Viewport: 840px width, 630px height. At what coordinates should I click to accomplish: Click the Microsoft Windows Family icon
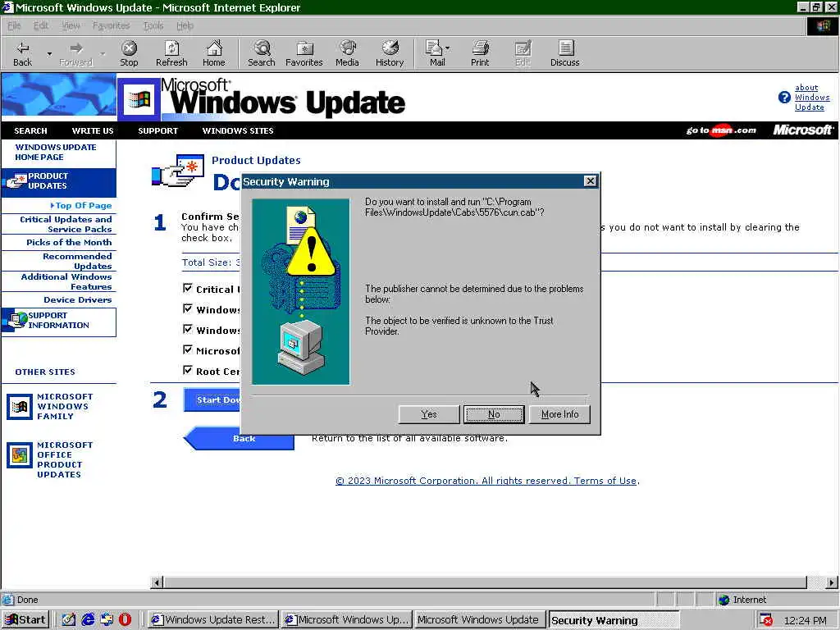[x=20, y=407]
